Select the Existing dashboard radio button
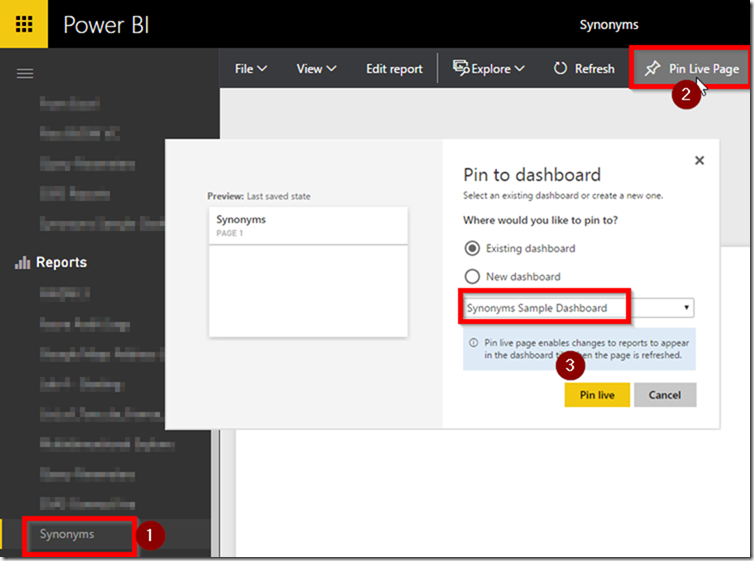 click(x=472, y=248)
